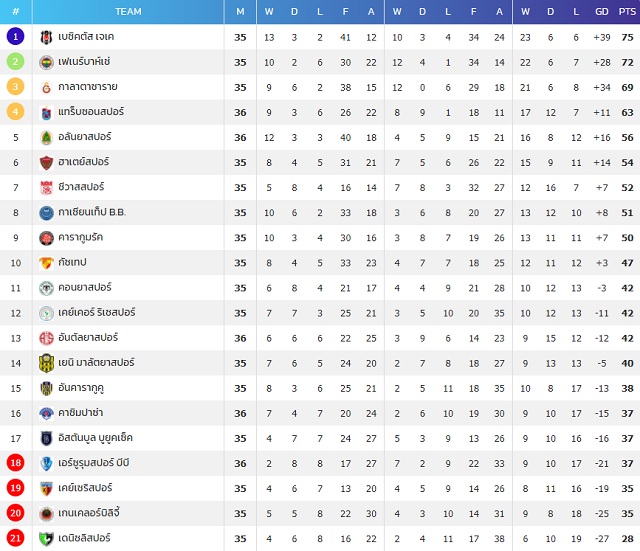This screenshot has height=551, width=640.
Task: Click the Antalyaspor crest in row 13
Action: click(46, 338)
